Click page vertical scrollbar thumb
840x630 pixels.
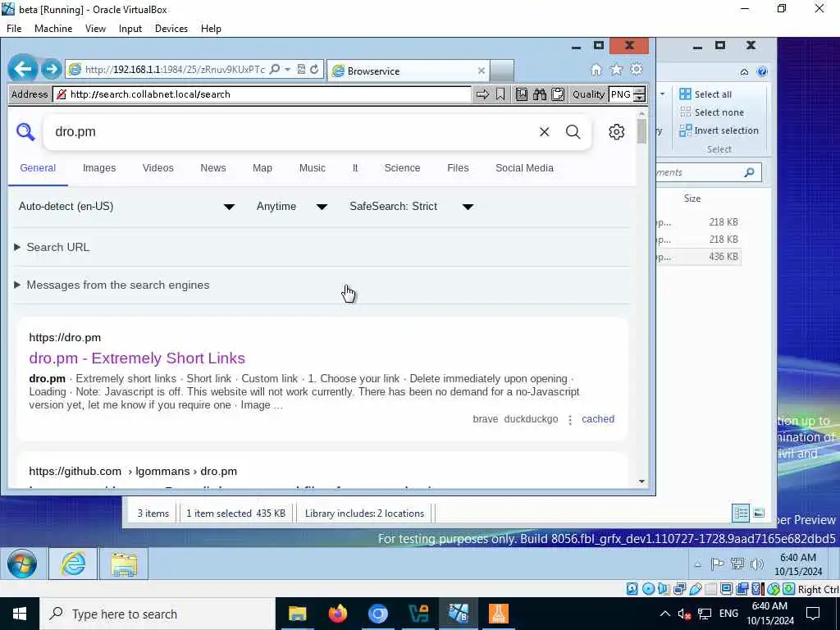click(641, 132)
